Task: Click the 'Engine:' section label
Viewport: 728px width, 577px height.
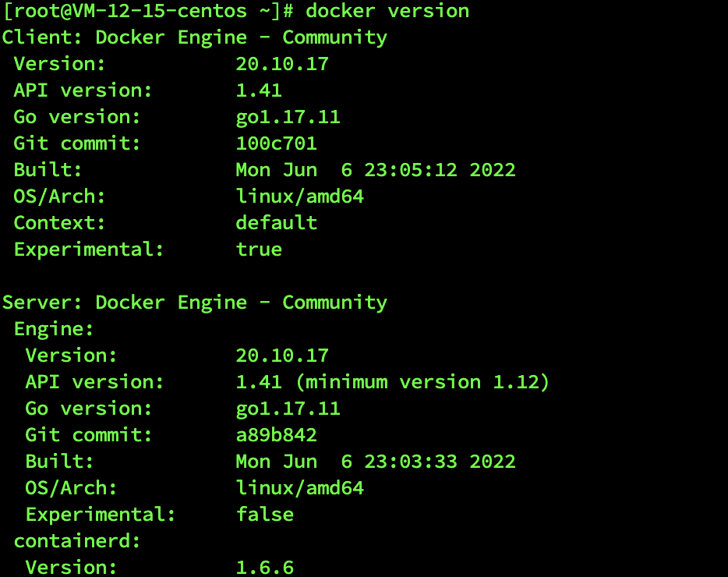Action: (54, 329)
